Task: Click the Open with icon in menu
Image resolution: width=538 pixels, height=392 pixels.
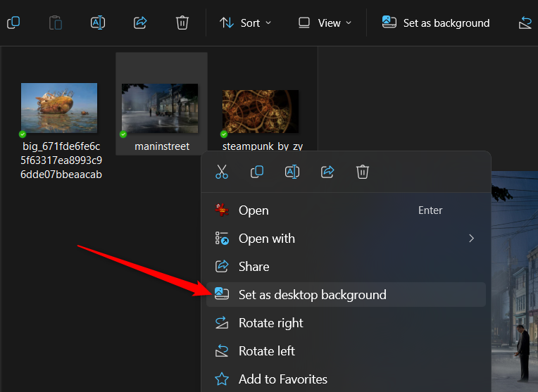Action: (x=222, y=239)
